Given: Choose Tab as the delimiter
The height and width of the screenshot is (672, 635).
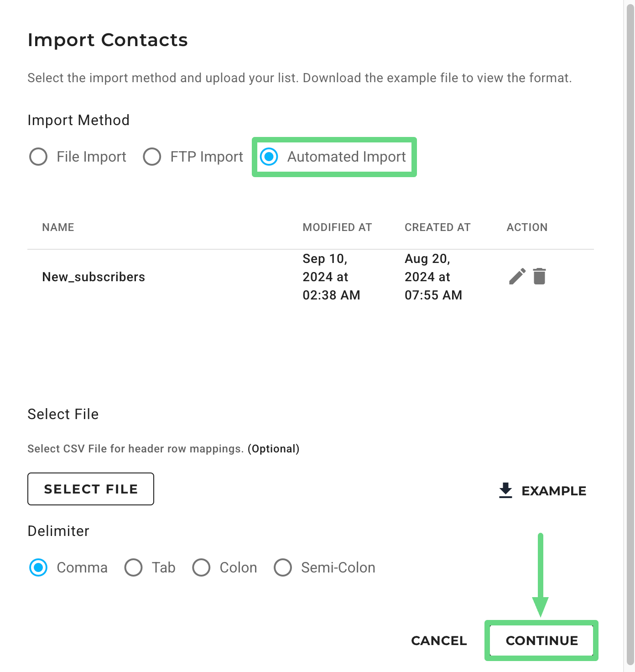Looking at the screenshot, I should (134, 567).
